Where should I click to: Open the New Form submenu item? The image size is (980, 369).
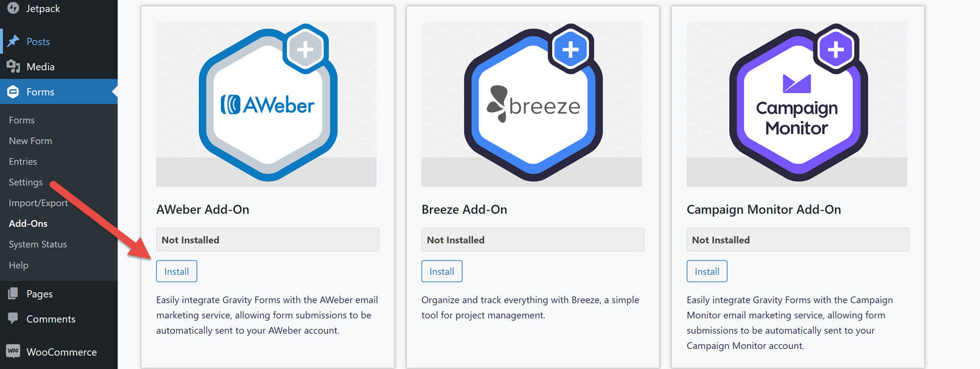30,141
